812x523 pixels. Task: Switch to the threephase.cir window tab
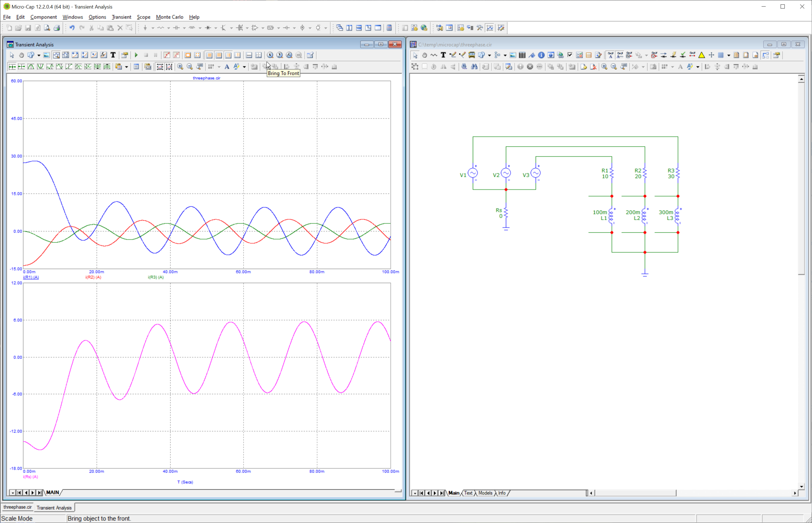pyautogui.click(x=17, y=507)
